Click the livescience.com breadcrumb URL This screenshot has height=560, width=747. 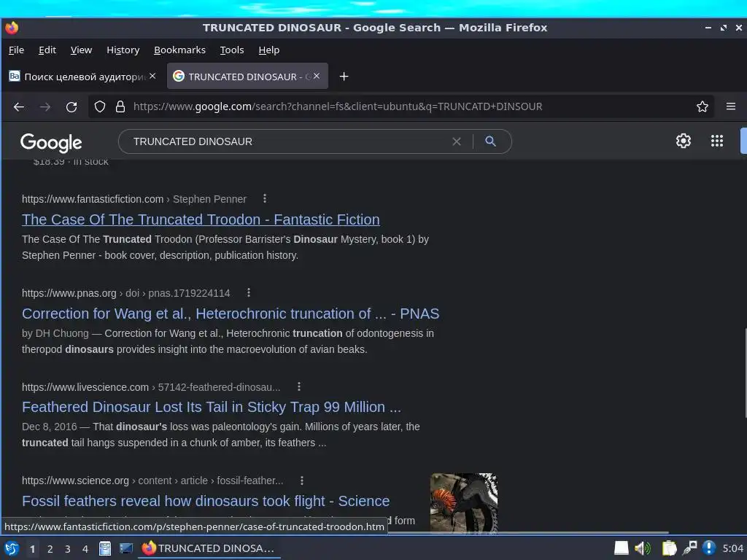(151, 387)
